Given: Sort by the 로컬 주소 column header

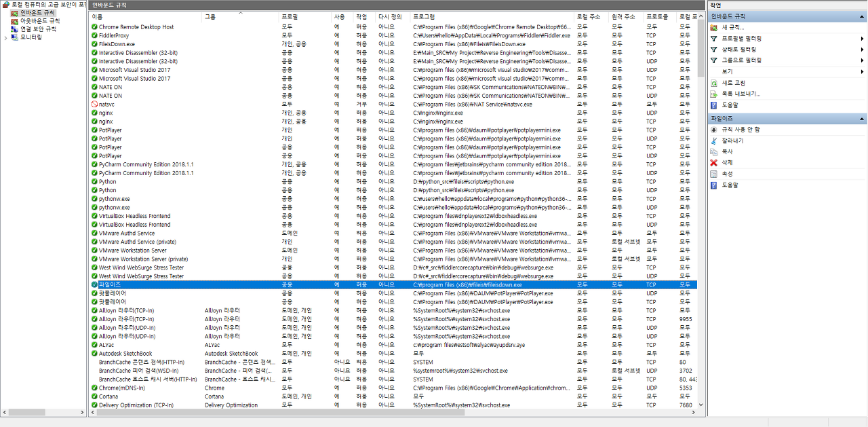Looking at the screenshot, I should pyautogui.click(x=591, y=16).
